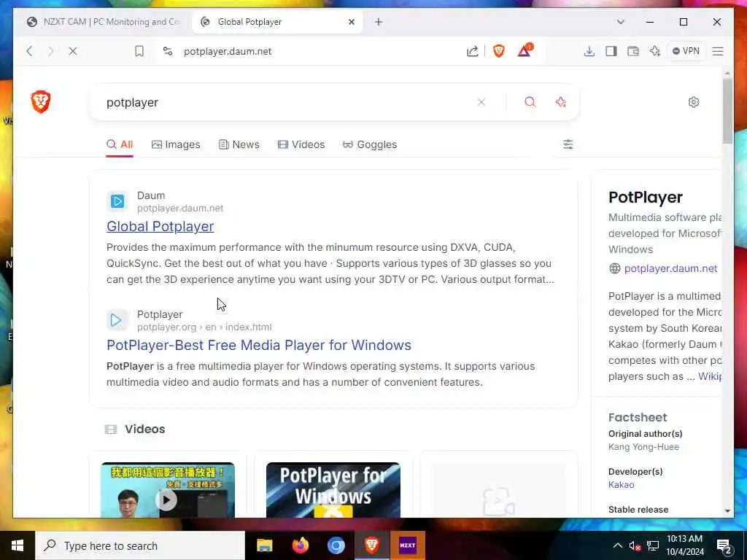The height and width of the screenshot is (560, 747).
Task: Open the PotPlayer for Windows video thumbnail
Action: [x=333, y=490]
